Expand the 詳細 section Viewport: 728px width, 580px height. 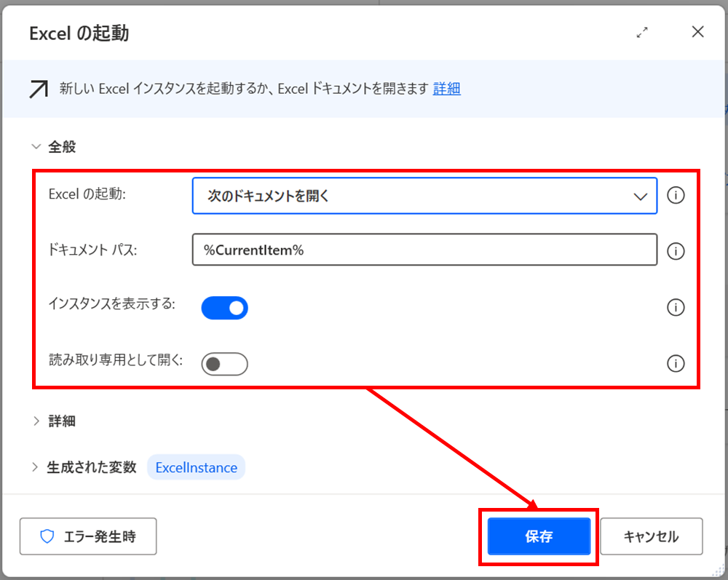click(36, 421)
